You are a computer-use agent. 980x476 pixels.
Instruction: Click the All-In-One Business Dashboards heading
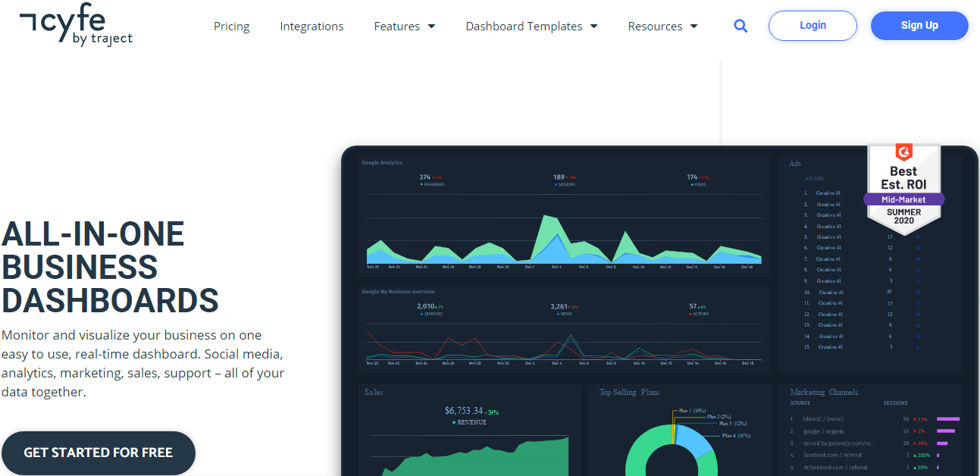(110, 268)
